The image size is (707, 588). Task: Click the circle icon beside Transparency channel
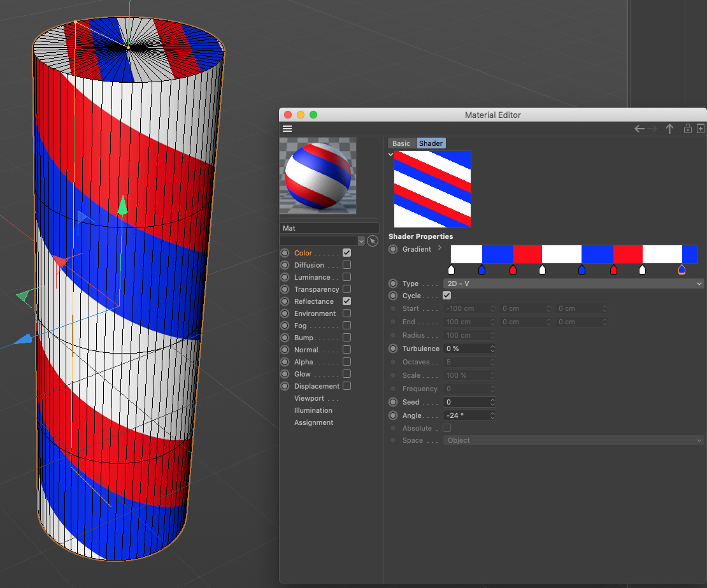285,289
